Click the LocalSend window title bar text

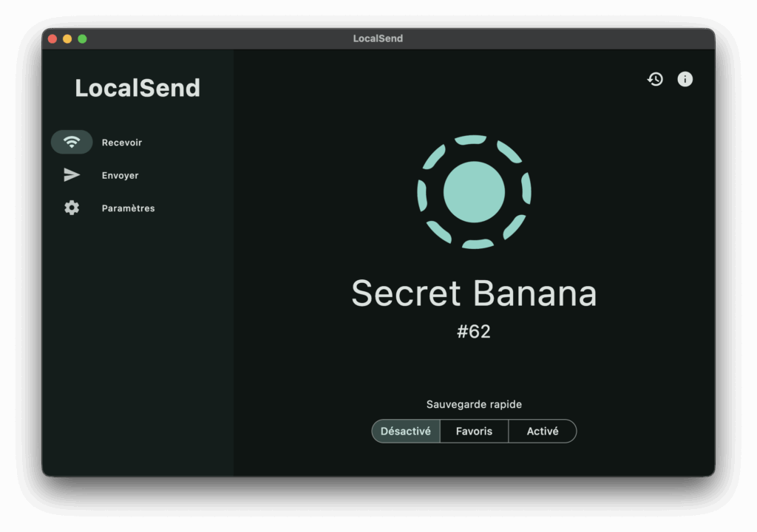click(378, 39)
